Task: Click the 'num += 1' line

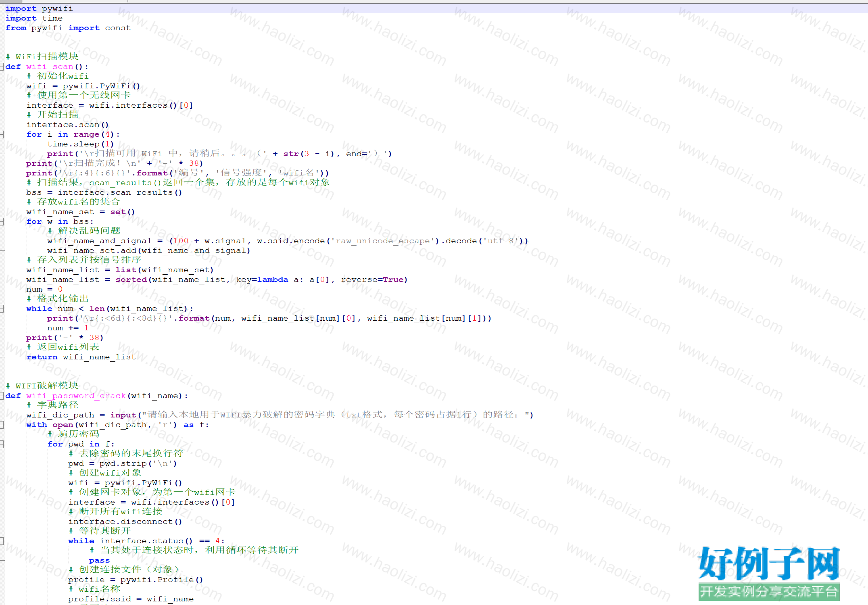Action: pyautogui.click(x=68, y=328)
